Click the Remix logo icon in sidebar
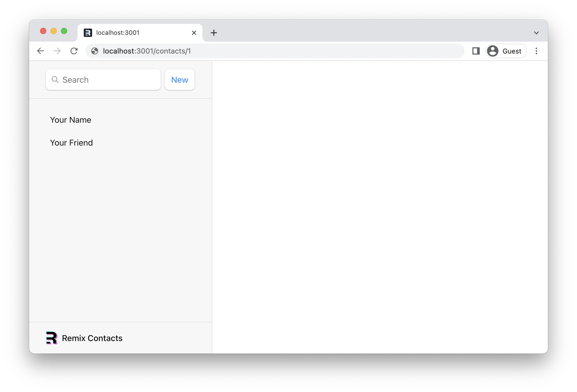Viewport: 577px width, 392px height. click(x=52, y=338)
